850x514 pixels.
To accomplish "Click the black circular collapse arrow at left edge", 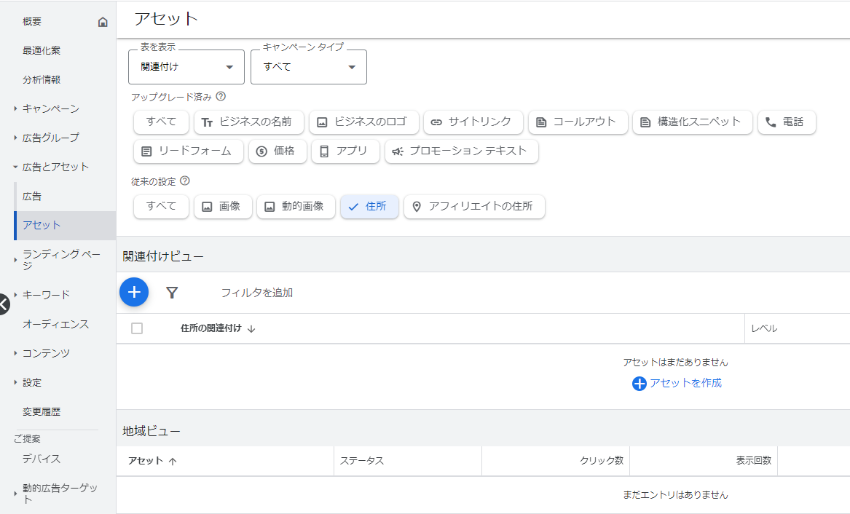I will 3,304.
